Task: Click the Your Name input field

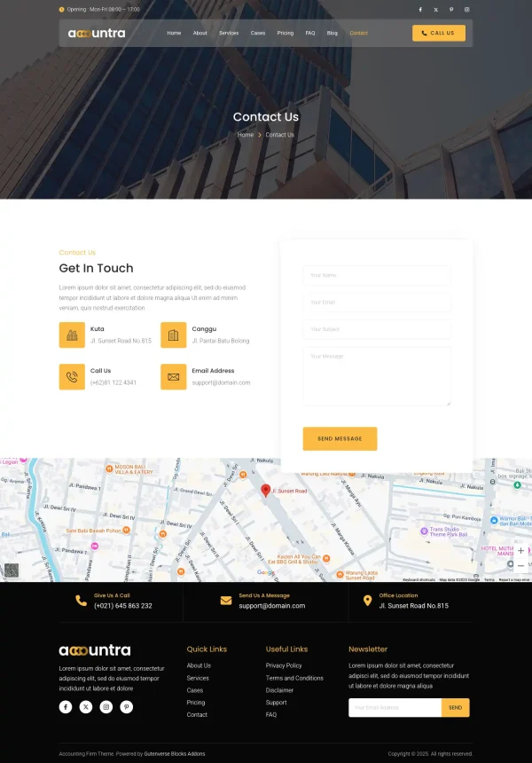Action: pyautogui.click(x=376, y=275)
